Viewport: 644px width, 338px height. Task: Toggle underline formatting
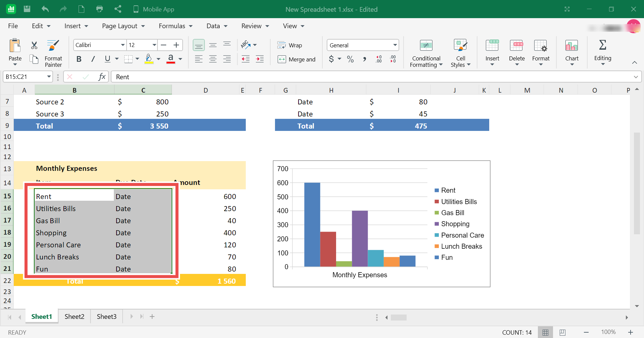[x=107, y=59]
